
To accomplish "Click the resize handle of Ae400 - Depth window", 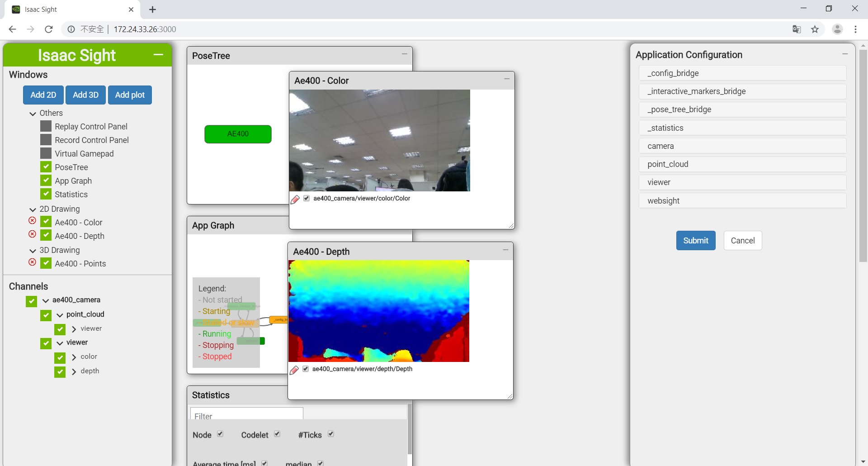I will (x=509, y=396).
